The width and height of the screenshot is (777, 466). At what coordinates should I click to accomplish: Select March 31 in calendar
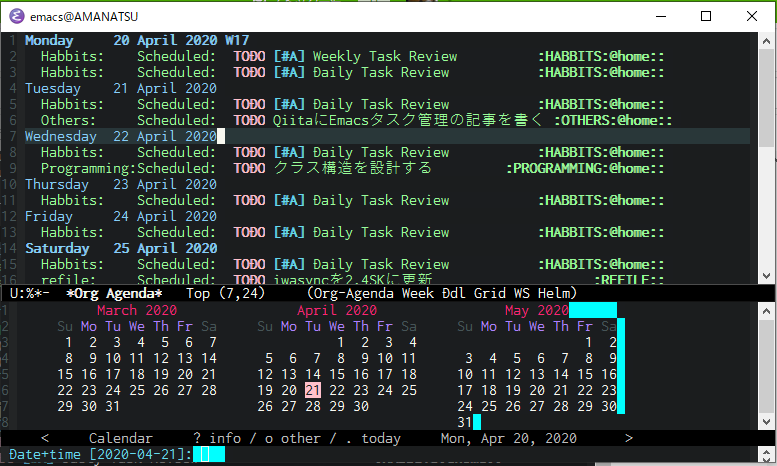tap(112, 406)
